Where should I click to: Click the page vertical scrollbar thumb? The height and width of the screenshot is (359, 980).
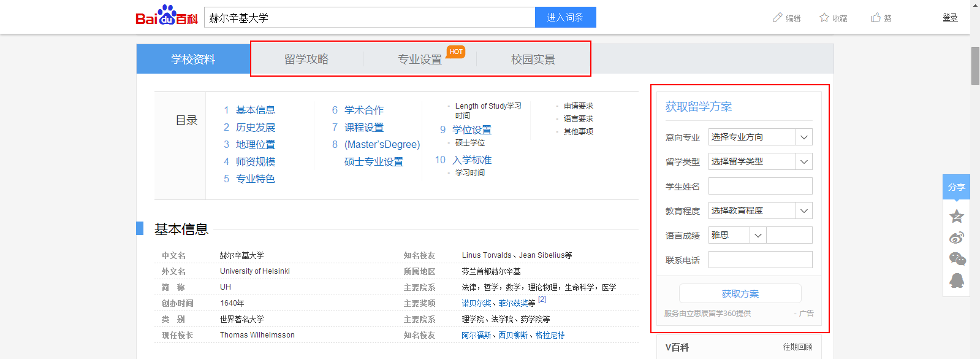coord(975,66)
